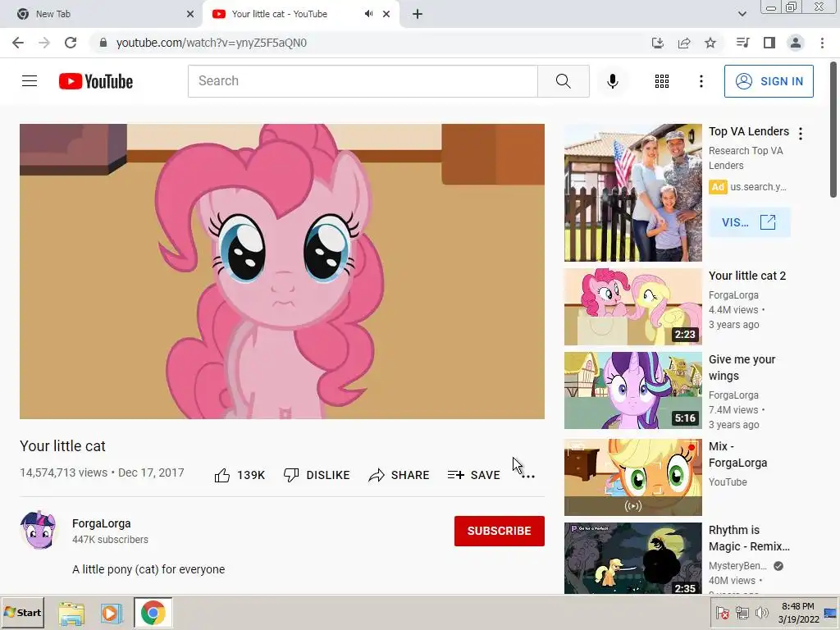Screen dimensions: 840x630
Task: Close the New Tab tab
Action: 189,14
